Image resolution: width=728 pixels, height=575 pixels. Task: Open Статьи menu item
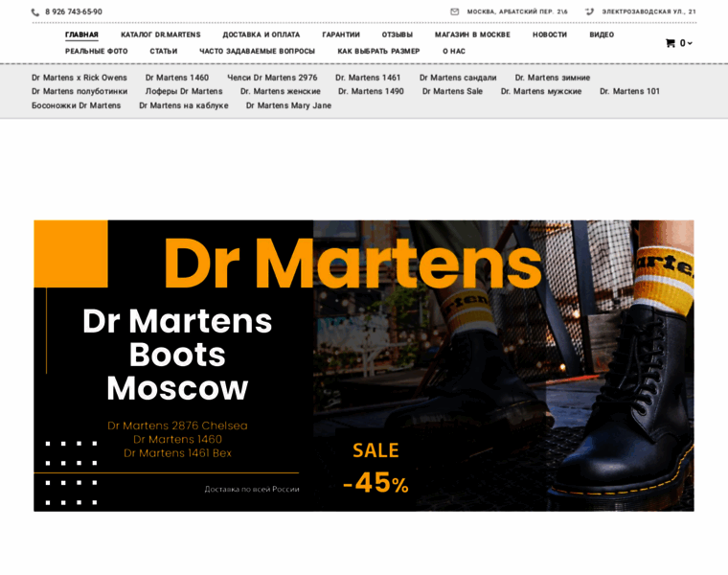click(x=164, y=51)
